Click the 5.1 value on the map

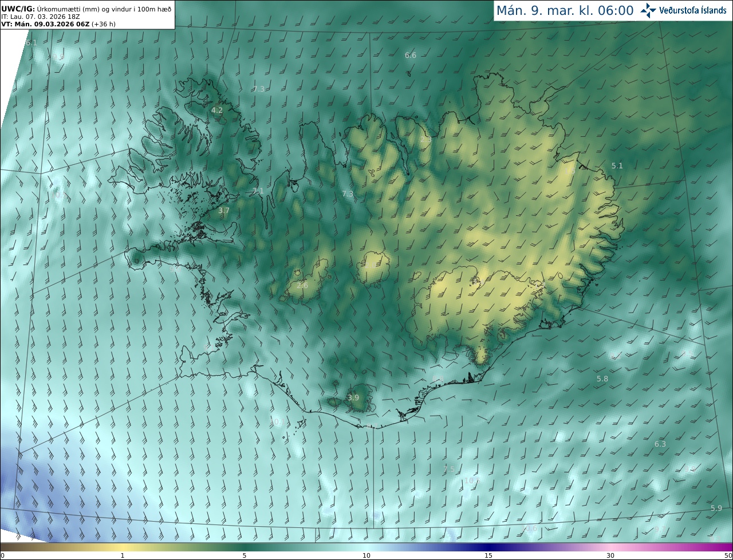[x=617, y=165]
